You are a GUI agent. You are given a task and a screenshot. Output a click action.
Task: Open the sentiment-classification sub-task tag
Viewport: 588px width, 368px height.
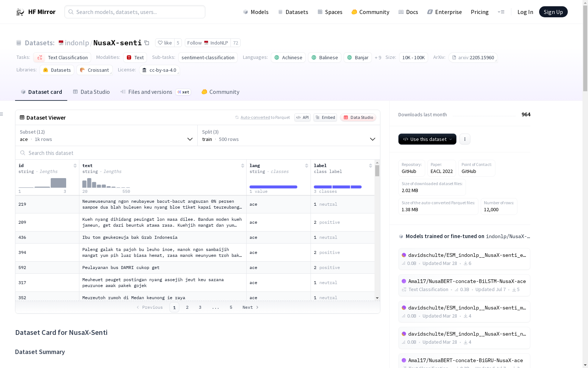208,57
